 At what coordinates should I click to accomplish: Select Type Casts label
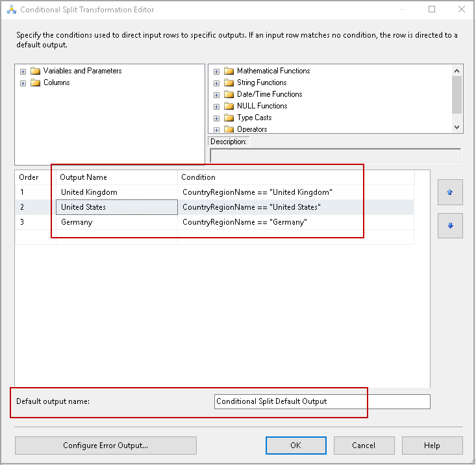[255, 118]
